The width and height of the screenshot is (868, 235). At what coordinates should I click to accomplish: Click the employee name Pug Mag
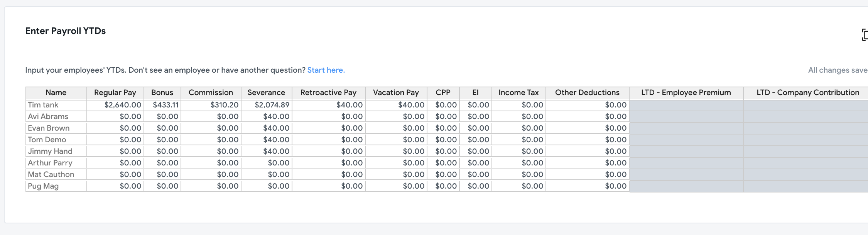tap(43, 186)
